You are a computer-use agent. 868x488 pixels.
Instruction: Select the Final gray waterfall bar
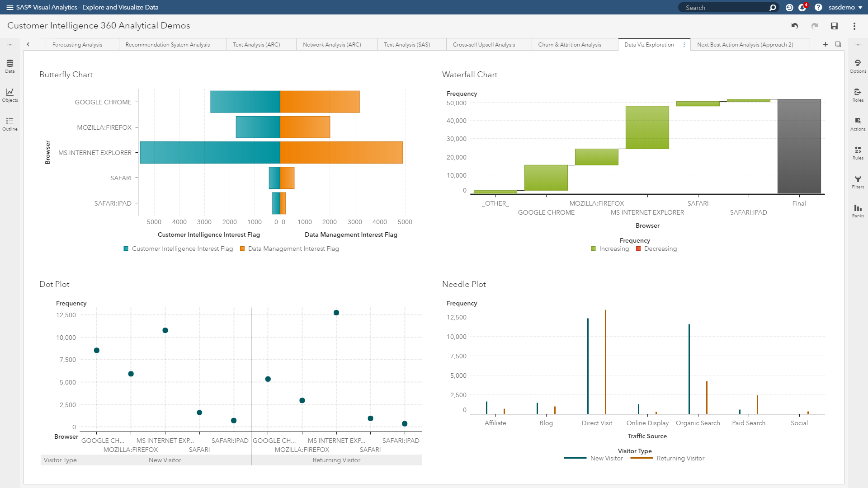(x=799, y=146)
